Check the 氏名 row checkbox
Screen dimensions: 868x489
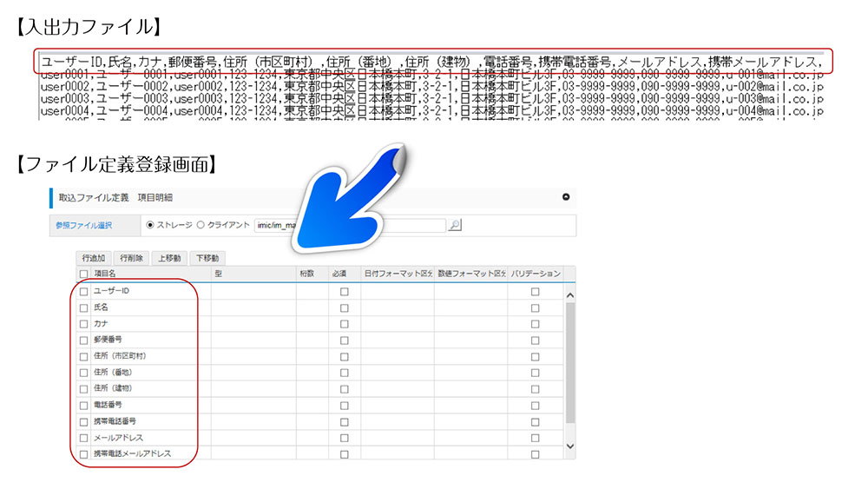(x=83, y=308)
